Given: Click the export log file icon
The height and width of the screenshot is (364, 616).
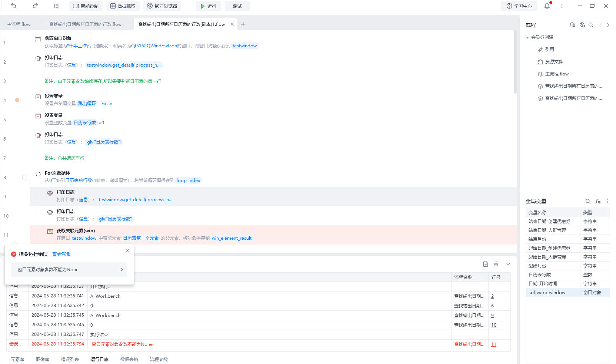Looking at the screenshot, I should [x=485, y=264].
